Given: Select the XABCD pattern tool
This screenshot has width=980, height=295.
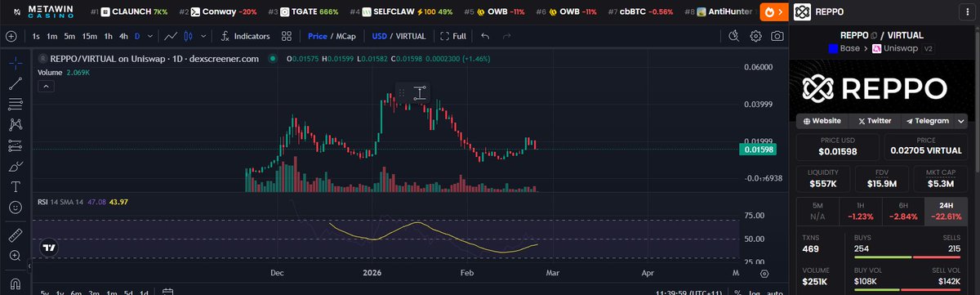Looking at the screenshot, I should coord(15,125).
